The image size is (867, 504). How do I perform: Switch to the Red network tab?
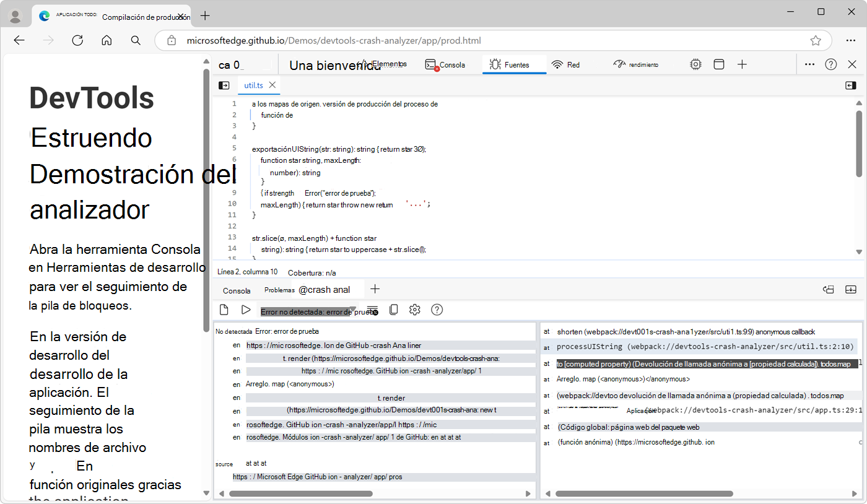coord(565,64)
